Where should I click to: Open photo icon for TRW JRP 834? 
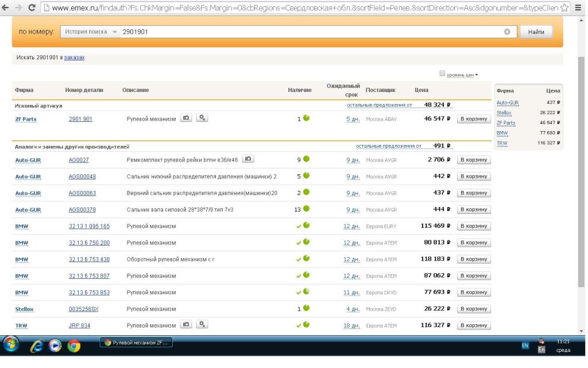(186, 324)
